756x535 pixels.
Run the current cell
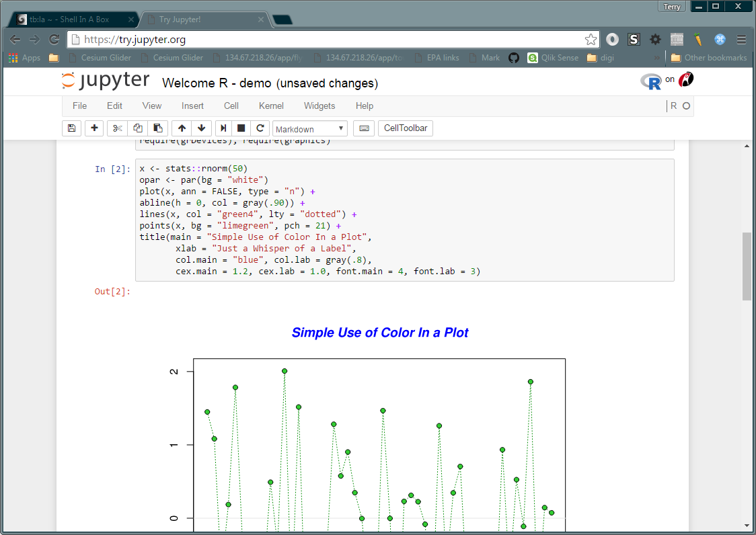point(223,128)
